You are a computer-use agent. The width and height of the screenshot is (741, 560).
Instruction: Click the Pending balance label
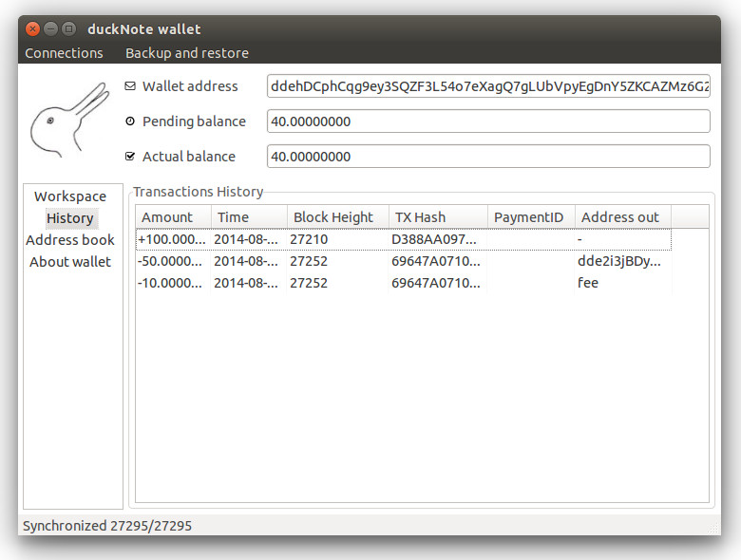tap(194, 121)
